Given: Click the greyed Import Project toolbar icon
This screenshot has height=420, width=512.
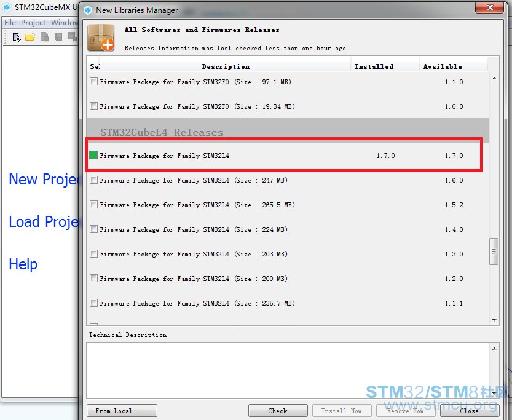Looking at the screenshot, I should (x=44, y=37).
